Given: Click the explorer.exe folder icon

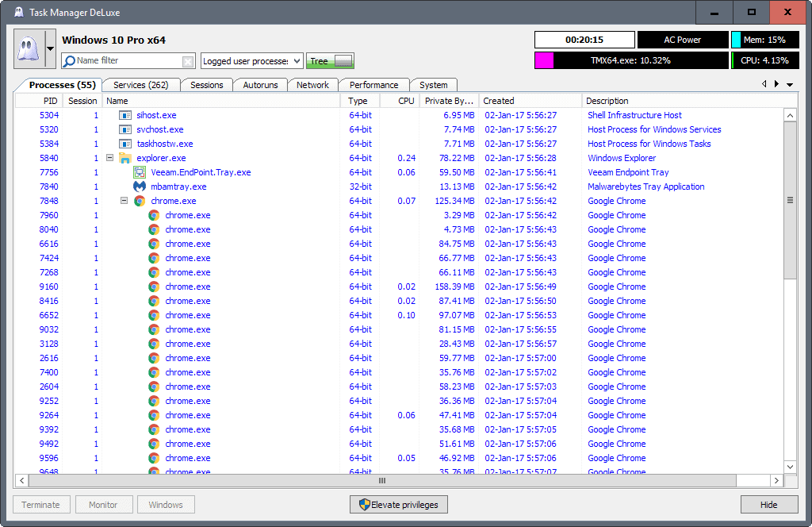Looking at the screenshot, I should coord(124,158).
